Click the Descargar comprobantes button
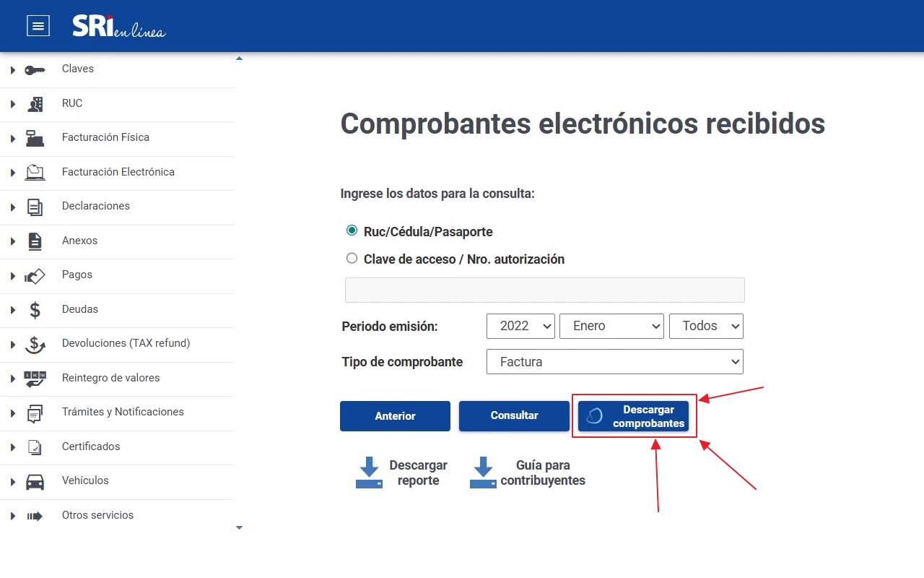Screen dimensions: 924x578 pyautogui.click(x=633, y=416)
